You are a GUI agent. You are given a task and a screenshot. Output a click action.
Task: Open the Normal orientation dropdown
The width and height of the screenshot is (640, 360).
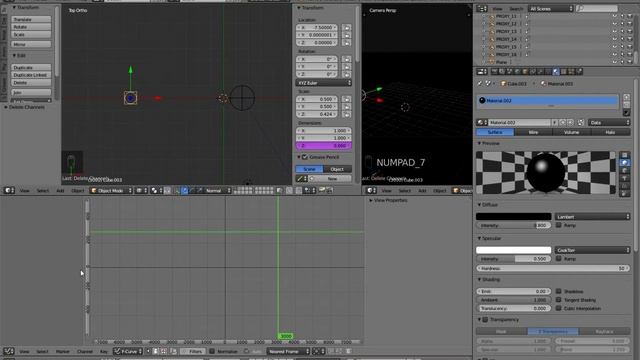[x=218, y=190]
